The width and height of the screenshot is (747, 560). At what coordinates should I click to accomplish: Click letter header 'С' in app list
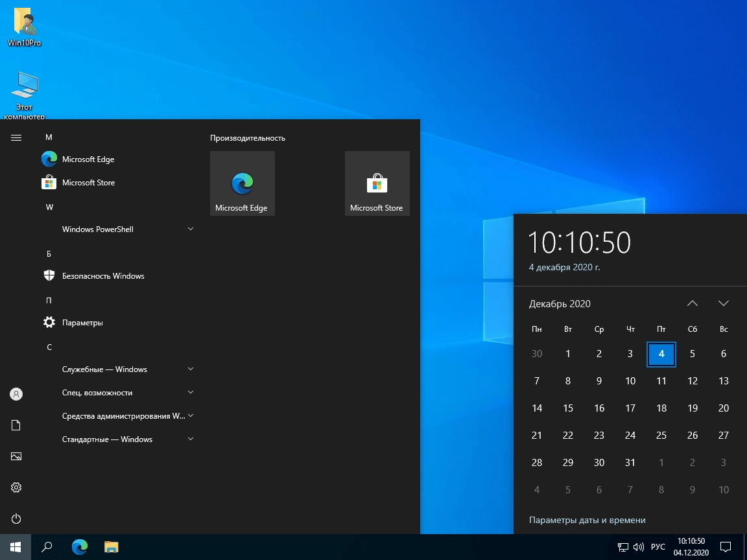click(49, 347)
